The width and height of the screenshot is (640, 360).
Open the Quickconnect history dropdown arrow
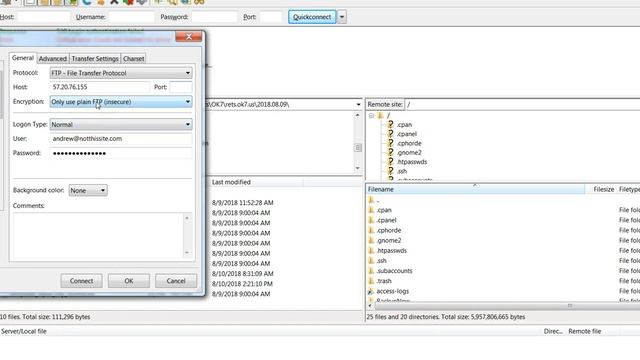click(x=342, y=17)
